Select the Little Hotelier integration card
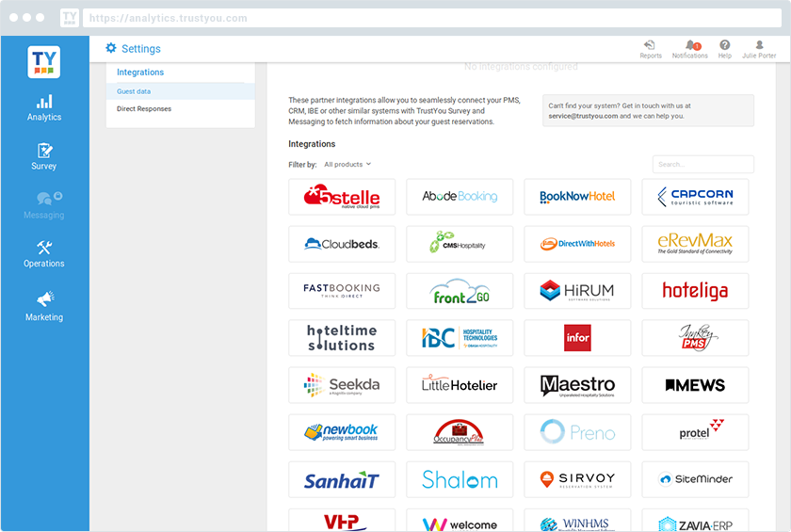The image size is (791, 532). coord(460,385)
